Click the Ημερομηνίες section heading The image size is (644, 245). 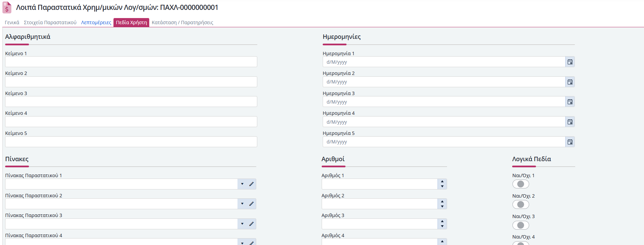[x=342, y=37]
